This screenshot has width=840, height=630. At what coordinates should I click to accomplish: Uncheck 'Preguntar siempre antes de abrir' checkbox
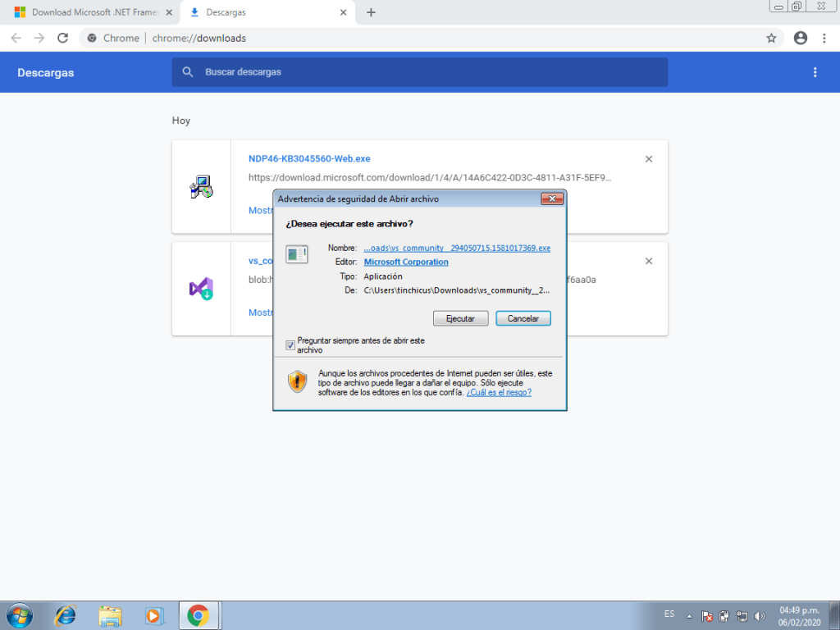click(290, 345)
